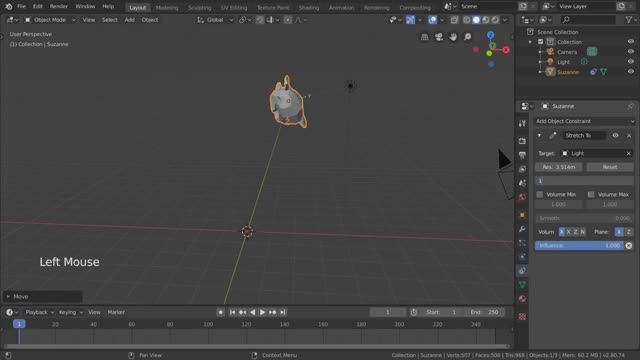Jump to the timeline end frame

click(x=282, y=312)
